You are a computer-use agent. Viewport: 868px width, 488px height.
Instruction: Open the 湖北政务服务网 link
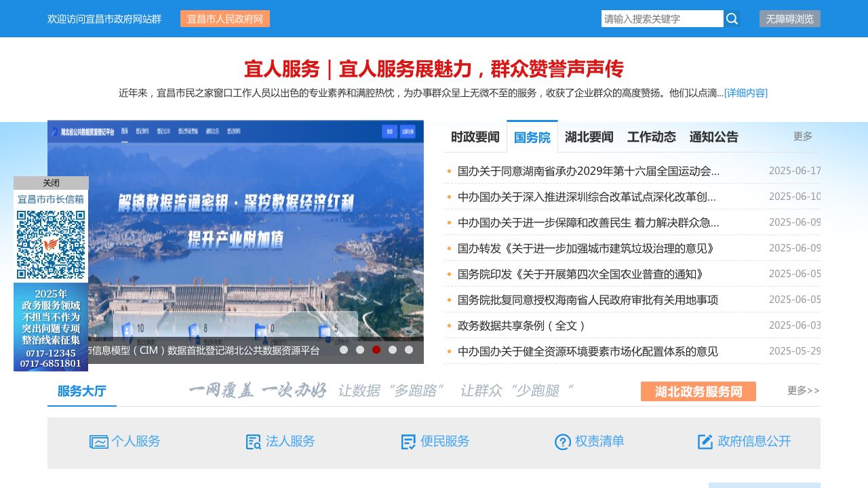coord(698,391)
